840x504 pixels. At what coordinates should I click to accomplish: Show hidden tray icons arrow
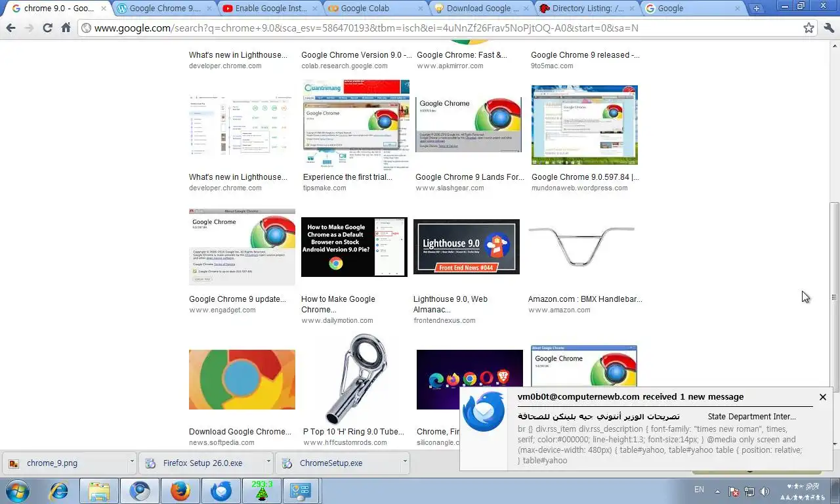717,491
